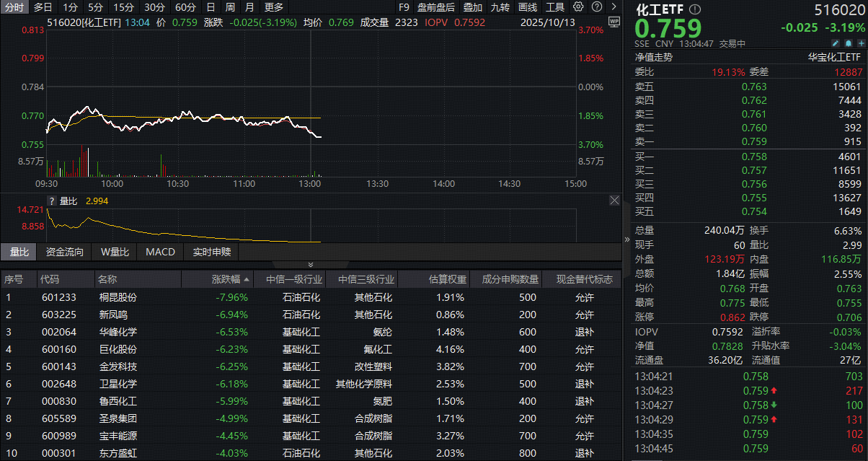
Task: Click the question mark beside 量比 indicator
Action: 52,201
